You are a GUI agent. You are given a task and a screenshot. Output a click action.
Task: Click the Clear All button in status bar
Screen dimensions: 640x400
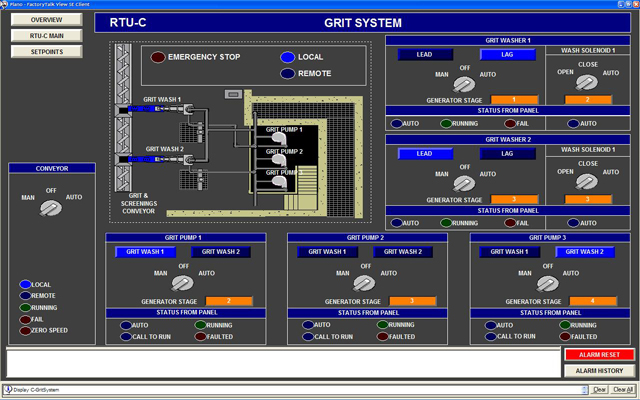pyautogui.click(x=622, y=389)
